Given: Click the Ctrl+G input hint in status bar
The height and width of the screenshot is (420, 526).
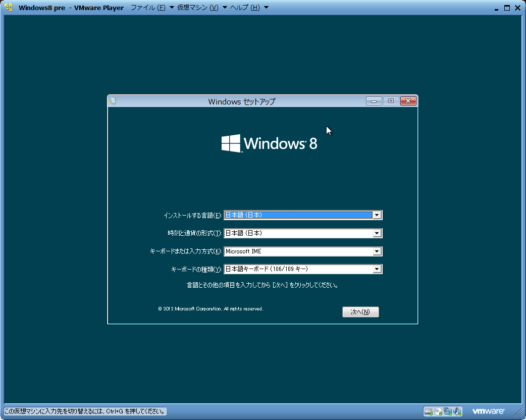Looking at the screenshot, I should pyautogui.click(x=85, y=411).
